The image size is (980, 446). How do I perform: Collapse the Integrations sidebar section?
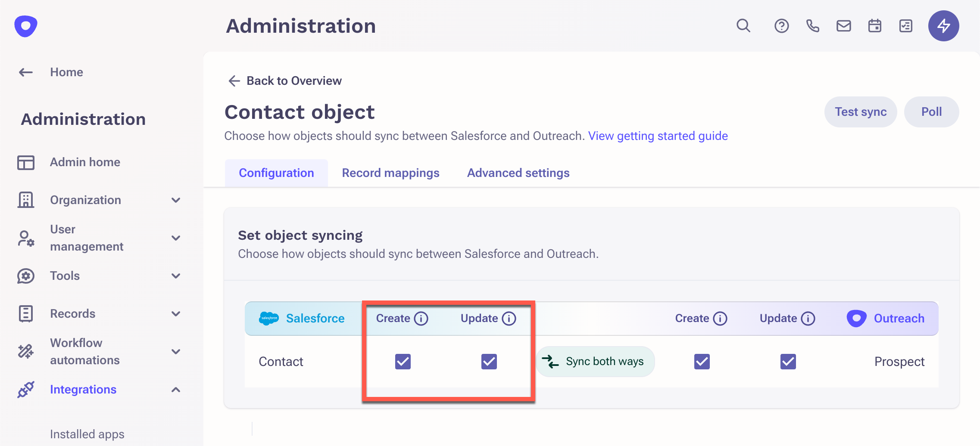coord(176,390)
